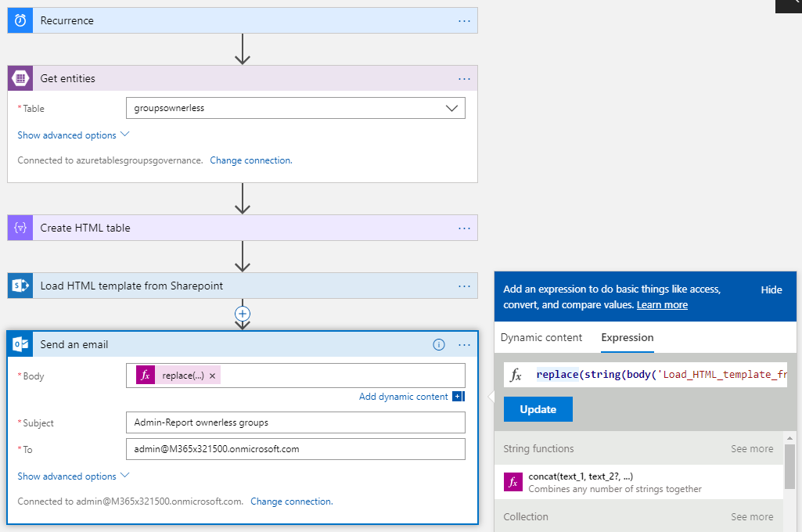Click the Create HTML table icon
The image size is (802, 532).
20,228
